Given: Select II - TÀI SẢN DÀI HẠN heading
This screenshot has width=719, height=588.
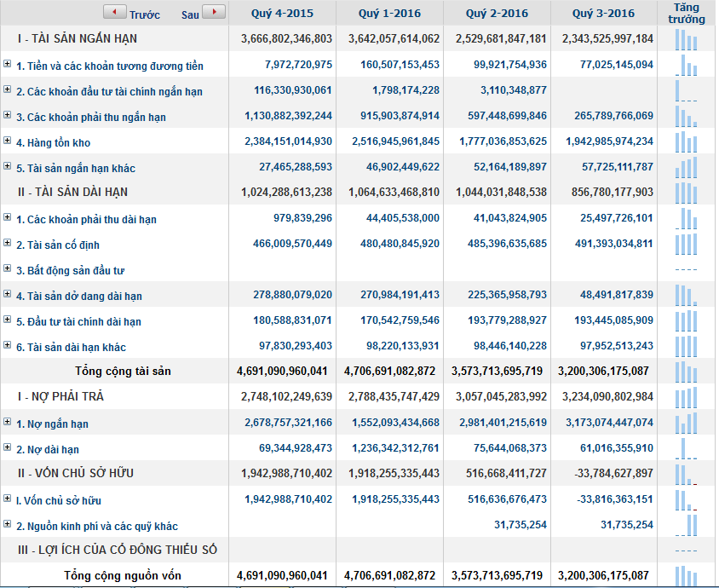Looking at the screenshot, I should pos(72,193).
